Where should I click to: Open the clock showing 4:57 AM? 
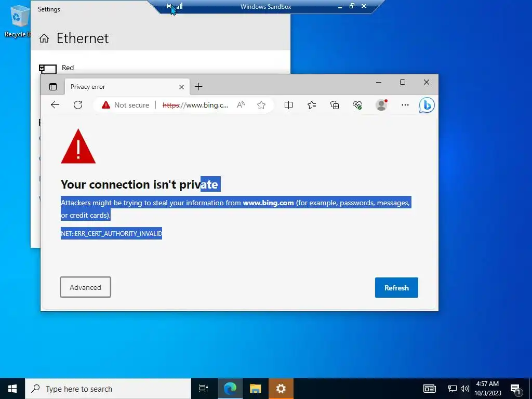[487, 389]
